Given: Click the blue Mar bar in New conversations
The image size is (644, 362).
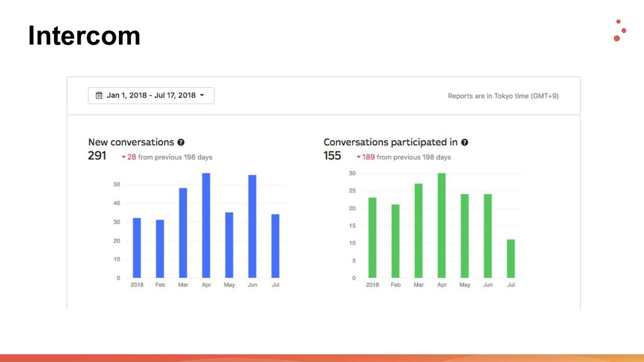Looking at the screenshot, I should click(183, 233).
